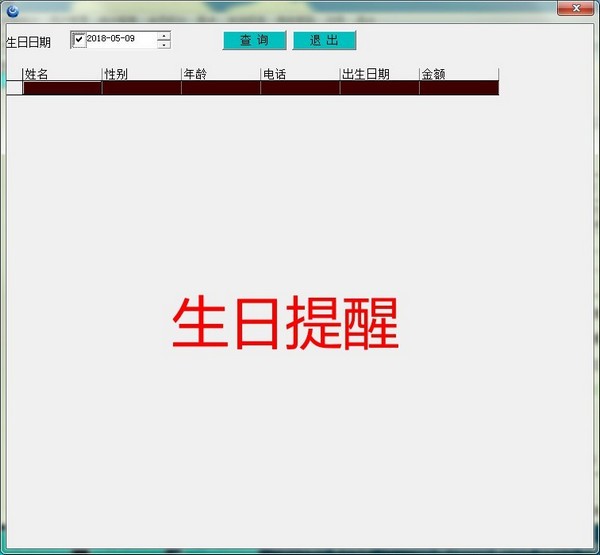Image resolution: width=600 pixels, height=555 pixels.
Task: Click the 年龄 column header
Action: [x=221, y=74]
